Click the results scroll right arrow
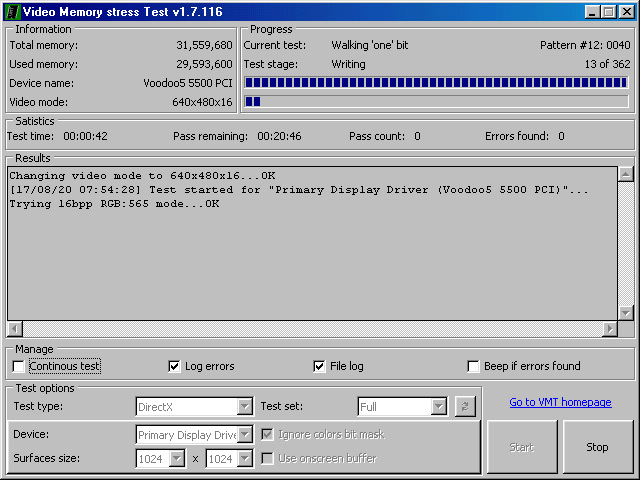The width and height of the screenshot is (640, 480). [610, 329]
